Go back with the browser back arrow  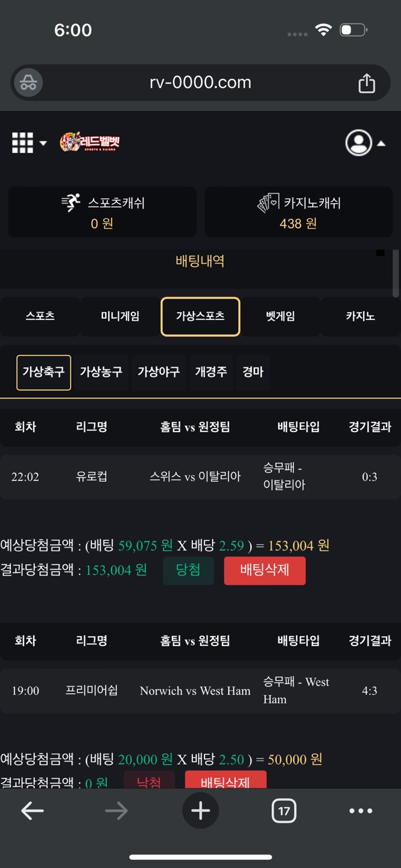(x=33, y=811)
